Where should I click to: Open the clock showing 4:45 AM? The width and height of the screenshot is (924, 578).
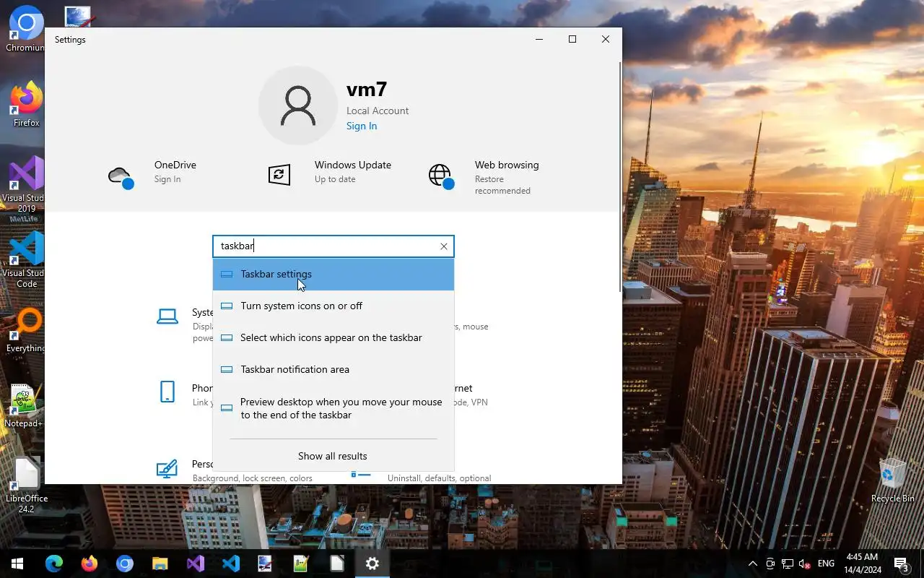863,564
